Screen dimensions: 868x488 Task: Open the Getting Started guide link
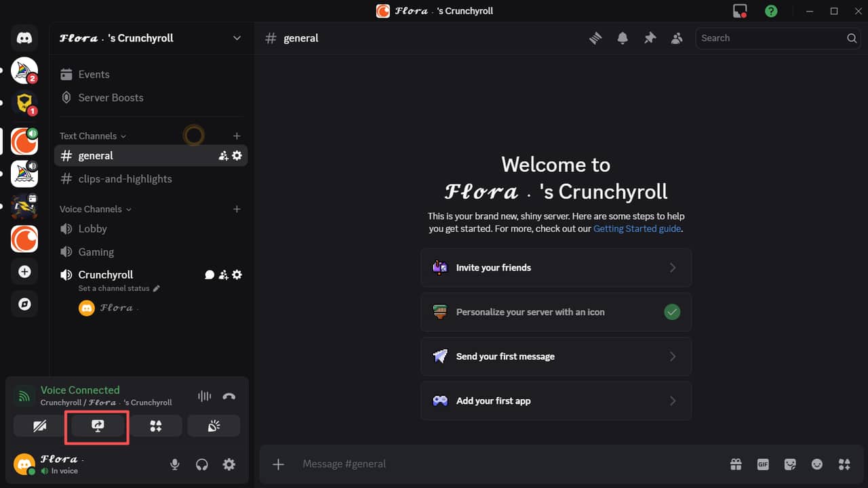tap(636, 228)
